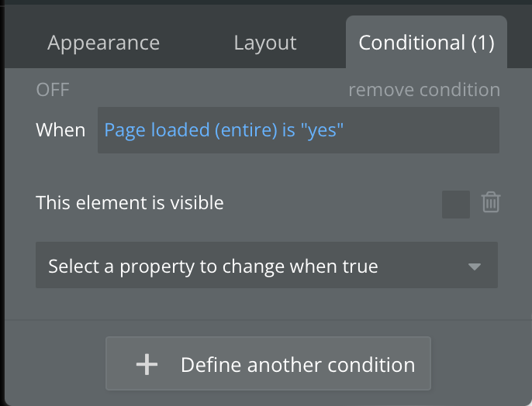Click the 'remove condition' link
This screenshot has height=406, width=532.
point(424,90)
